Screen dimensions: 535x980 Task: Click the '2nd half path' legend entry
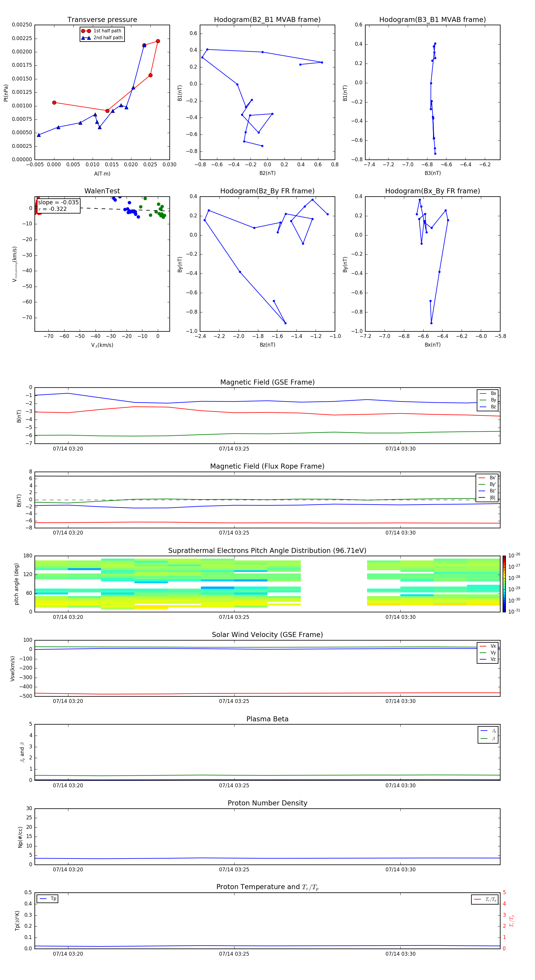[102, 38]
